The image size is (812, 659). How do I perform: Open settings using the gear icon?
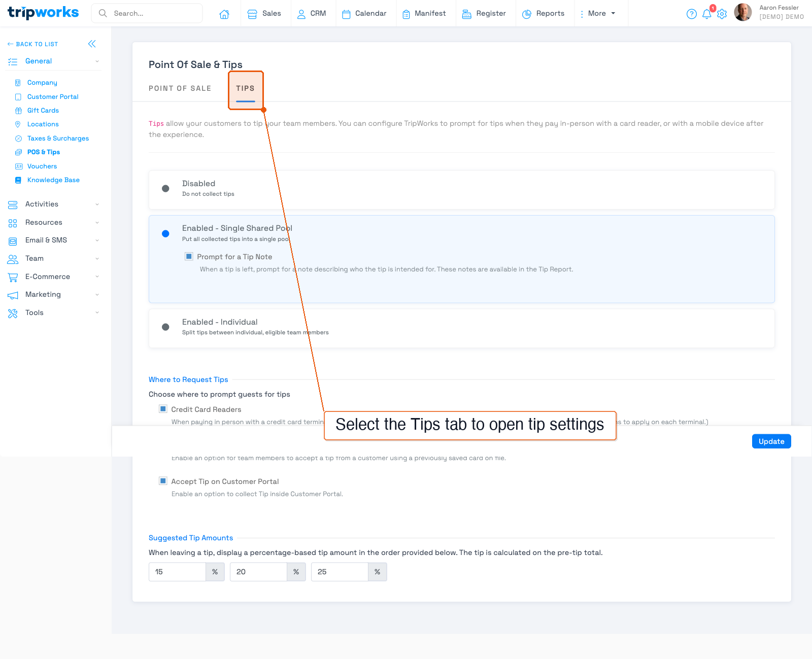[x=722, y=14]
